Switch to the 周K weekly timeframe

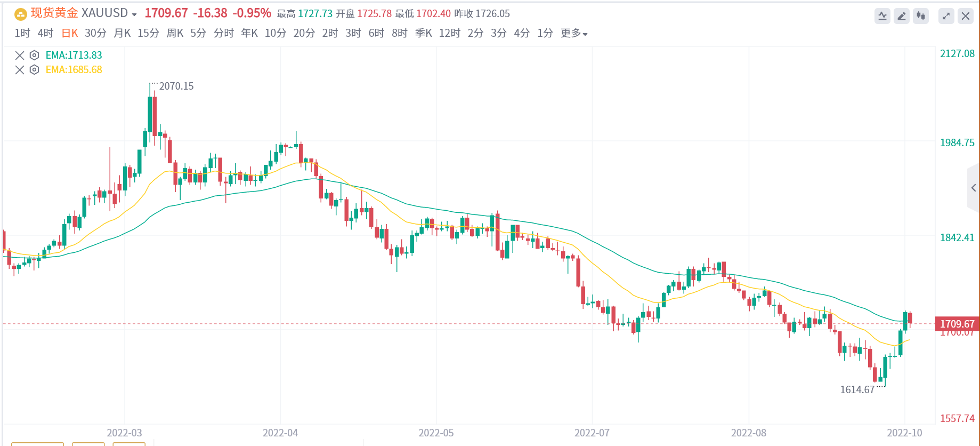[x=175, y=34]
